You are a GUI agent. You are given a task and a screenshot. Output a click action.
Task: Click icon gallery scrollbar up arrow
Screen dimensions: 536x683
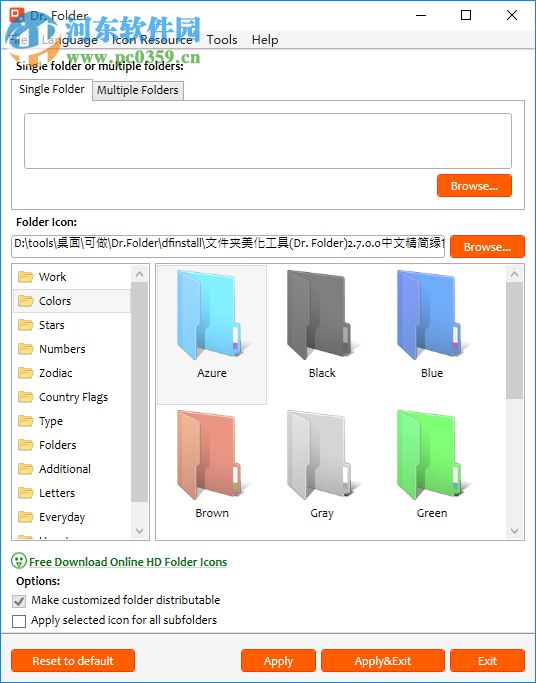[514, 274]
